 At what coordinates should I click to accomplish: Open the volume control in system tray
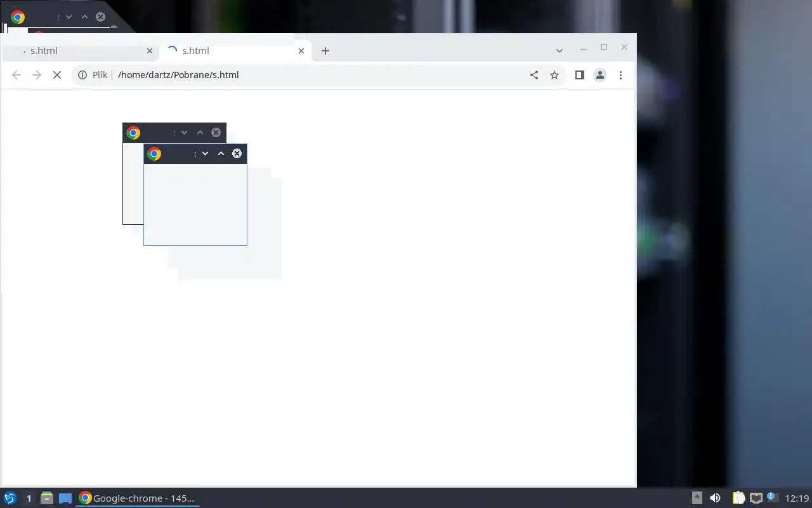click(715, 498)
